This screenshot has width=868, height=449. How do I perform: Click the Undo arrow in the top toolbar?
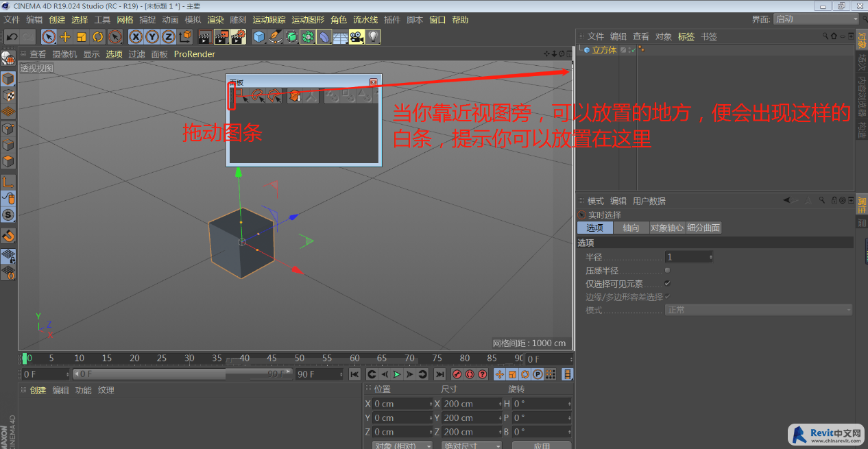(12, 37)
